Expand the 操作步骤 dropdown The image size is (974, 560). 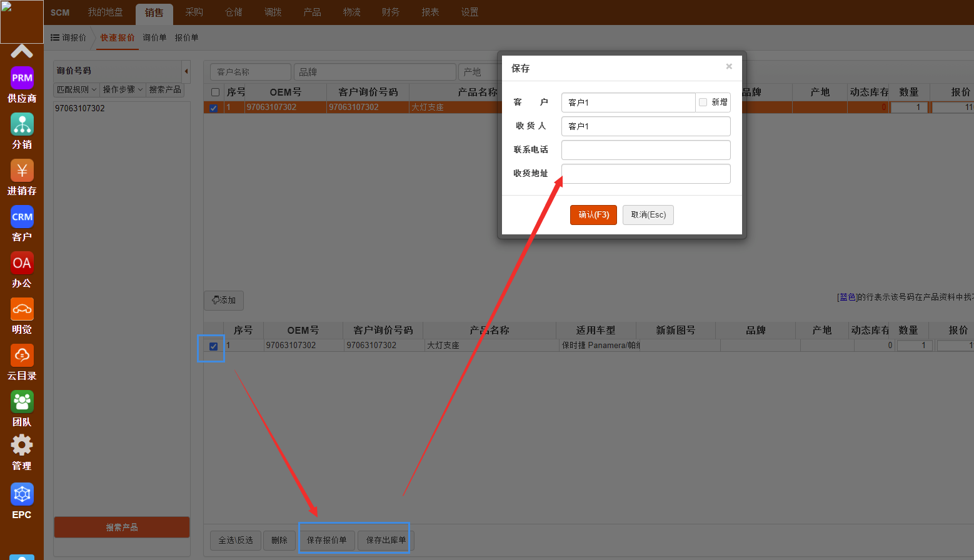click(123, 90)
